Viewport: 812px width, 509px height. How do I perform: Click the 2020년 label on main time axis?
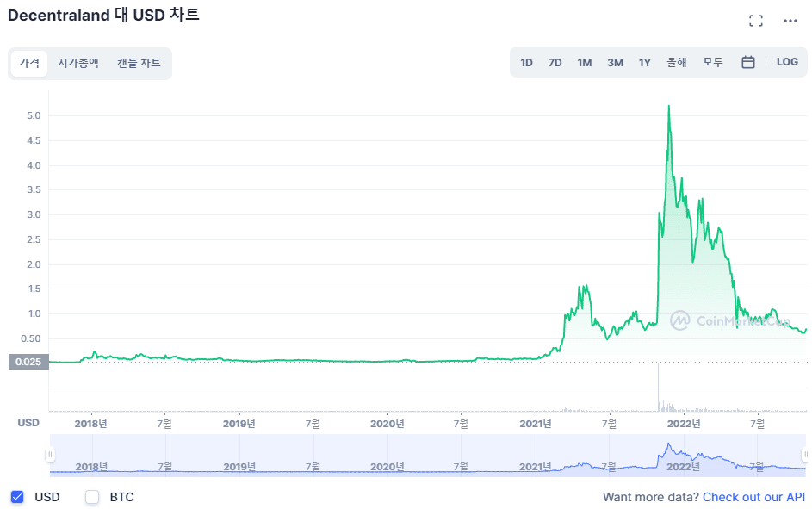coord(387,424)
